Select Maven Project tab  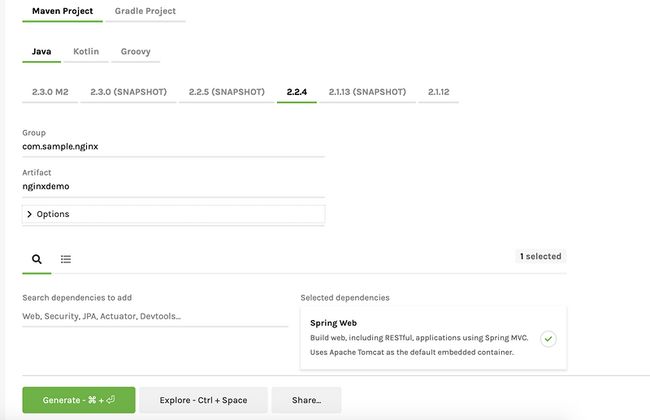coord(63,11)
